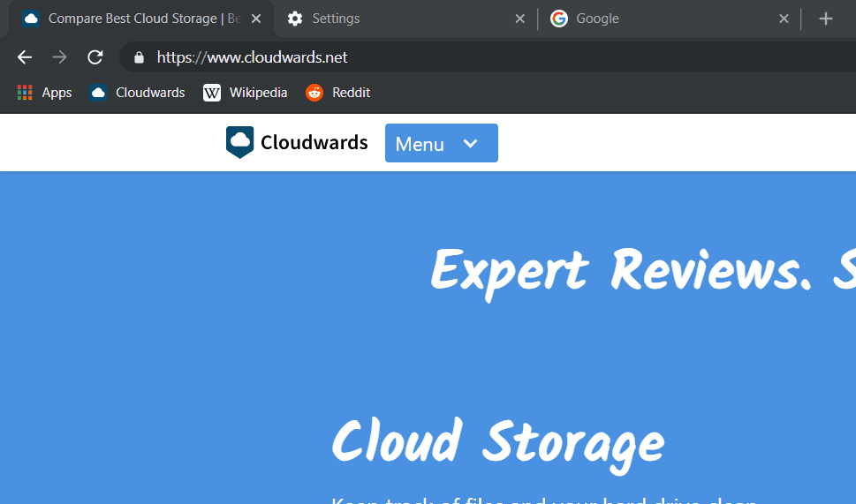Open the Reddit bookmark
This screenshot has width=856, height=504.
tap(338, 93)
